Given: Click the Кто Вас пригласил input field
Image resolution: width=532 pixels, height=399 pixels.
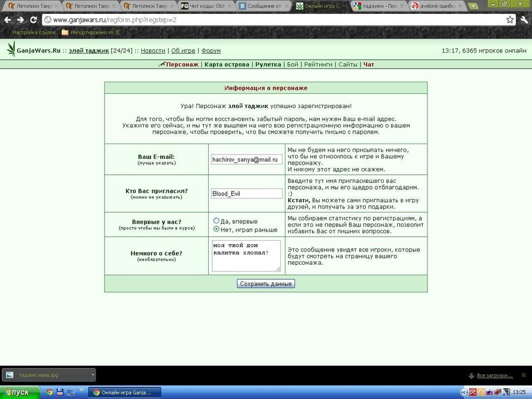Looking at the screenshot, I should (x=247, y=194).
